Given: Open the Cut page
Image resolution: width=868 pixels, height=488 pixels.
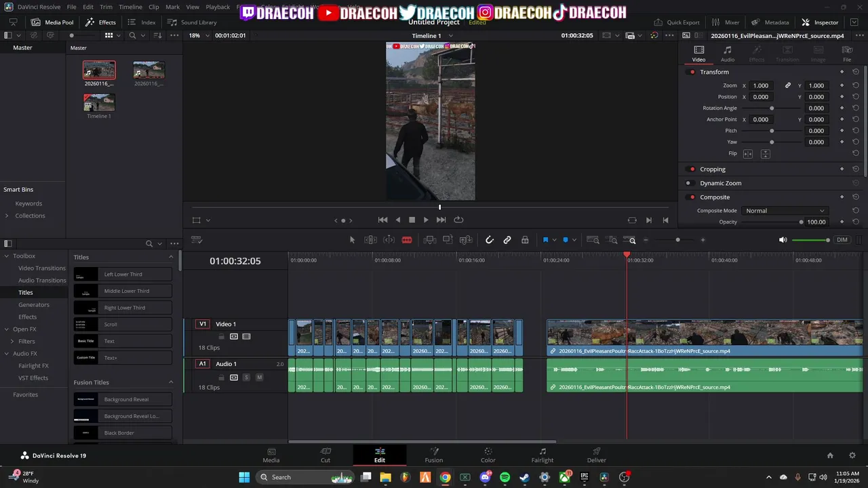Looking at the screenshot, I should pos(325,455).
